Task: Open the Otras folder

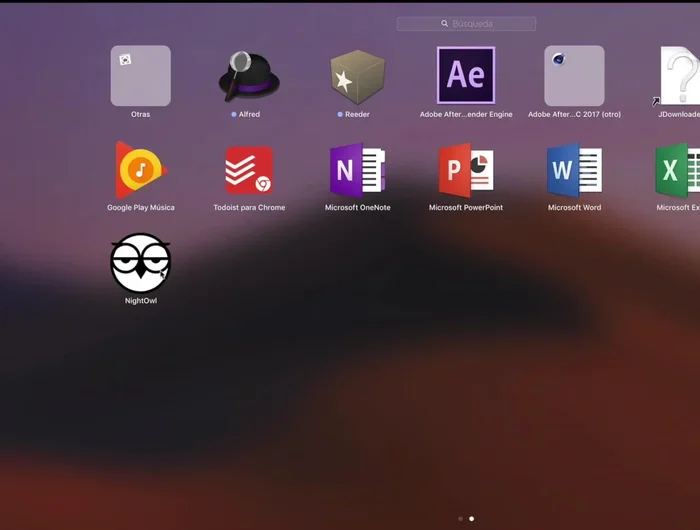Action: tap(141, 75)
